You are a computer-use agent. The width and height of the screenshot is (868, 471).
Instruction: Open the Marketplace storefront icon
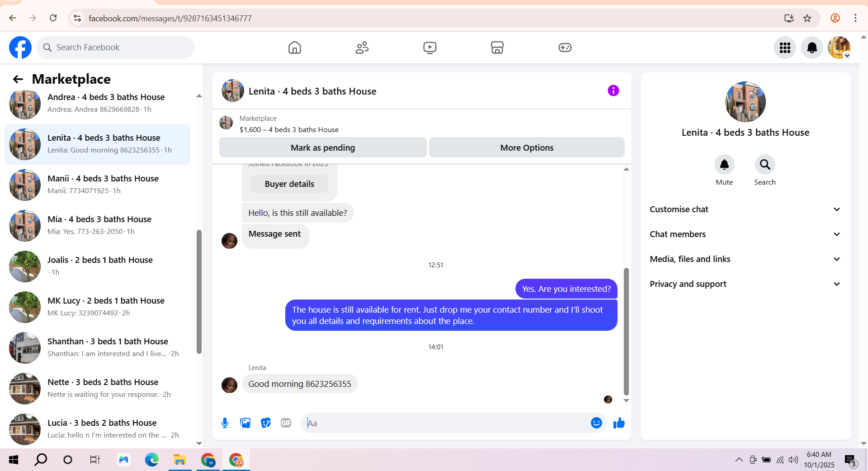(497, 48)
